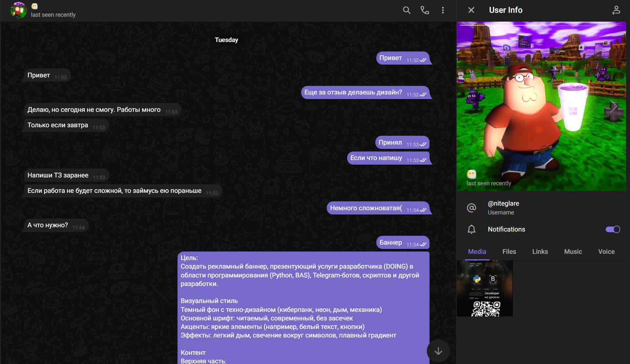Click the 'Notifications' label
The image size is (630, 364).
coord(506,229)
